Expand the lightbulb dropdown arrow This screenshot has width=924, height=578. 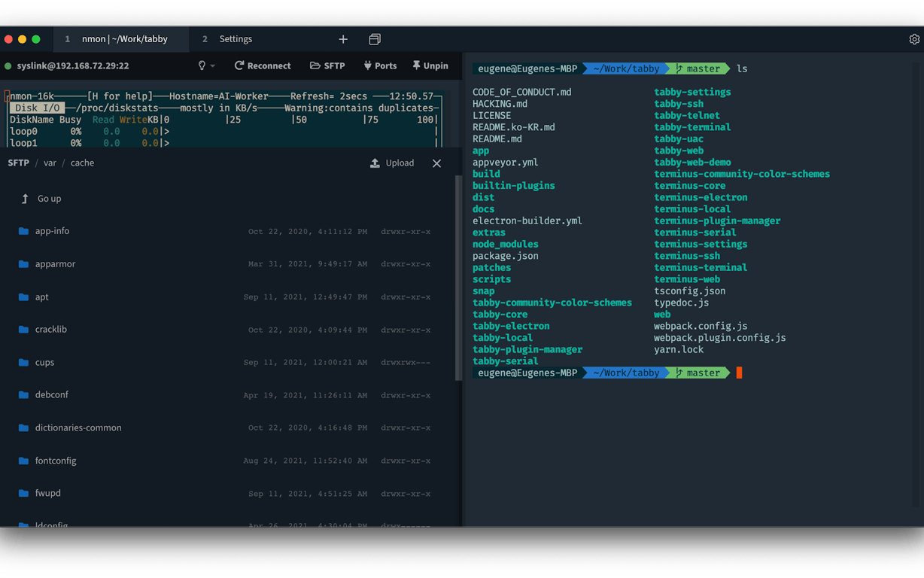(x=213, y=66)
